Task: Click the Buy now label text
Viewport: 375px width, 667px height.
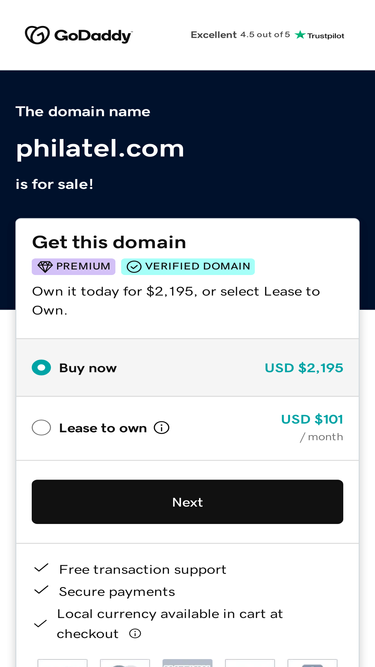Action: point(88,368)
